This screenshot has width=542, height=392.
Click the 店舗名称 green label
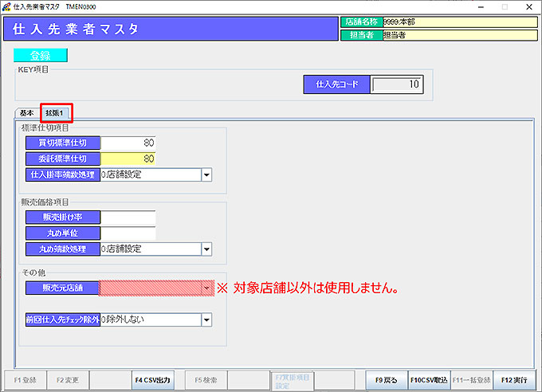coord(362,22)
